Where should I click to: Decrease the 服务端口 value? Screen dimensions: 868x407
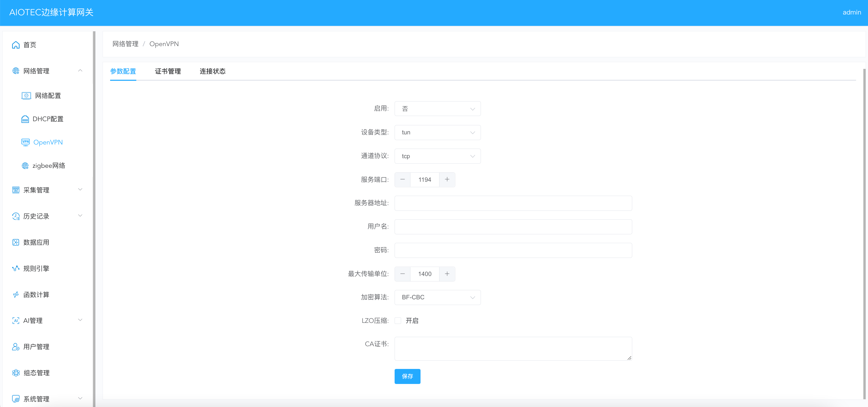(x=403, y=179)
